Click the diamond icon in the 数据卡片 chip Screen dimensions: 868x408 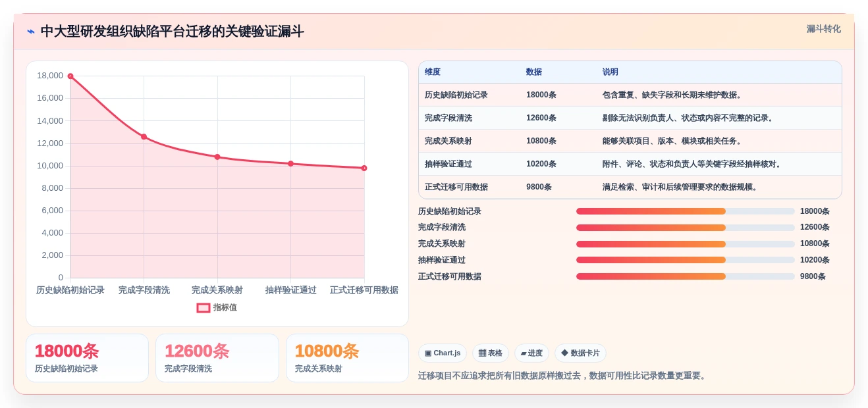point(564,353)
